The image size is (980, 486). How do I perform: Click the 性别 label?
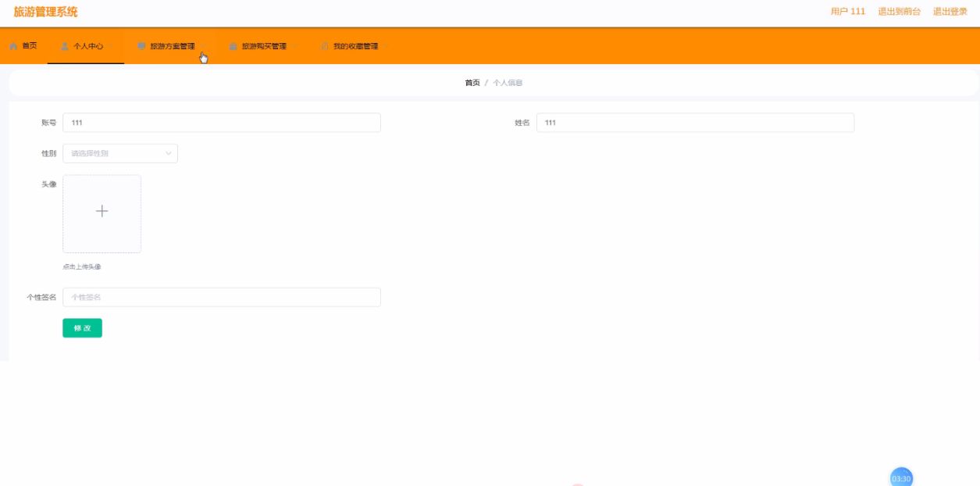[x=48, y=153]
